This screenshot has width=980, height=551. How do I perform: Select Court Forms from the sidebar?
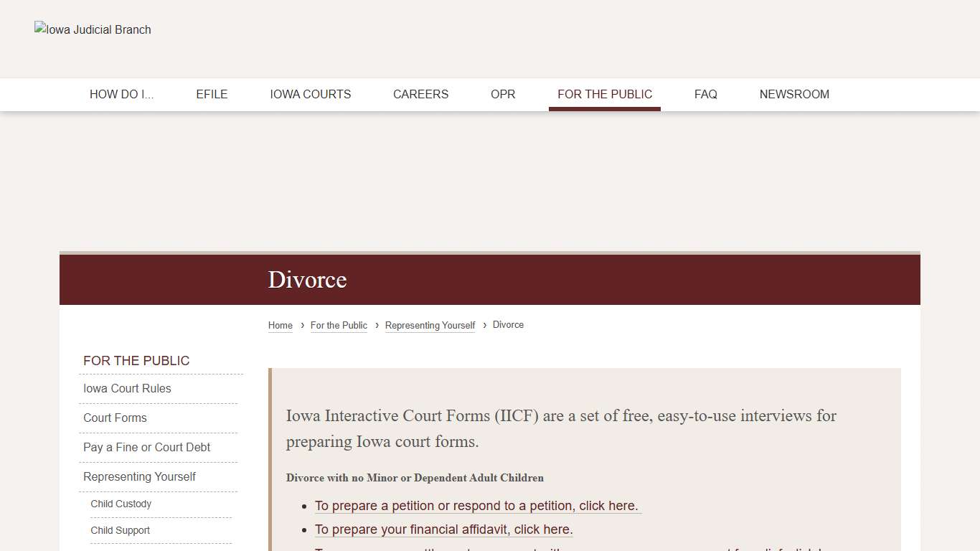tap(115, 418)
